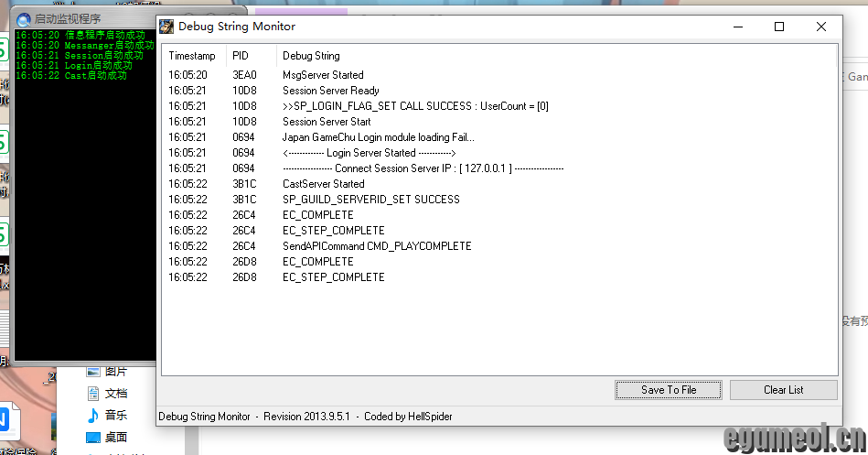Click the 启动监视程序 window icon
The image size is (868, 455).
(x=24, y=18)
